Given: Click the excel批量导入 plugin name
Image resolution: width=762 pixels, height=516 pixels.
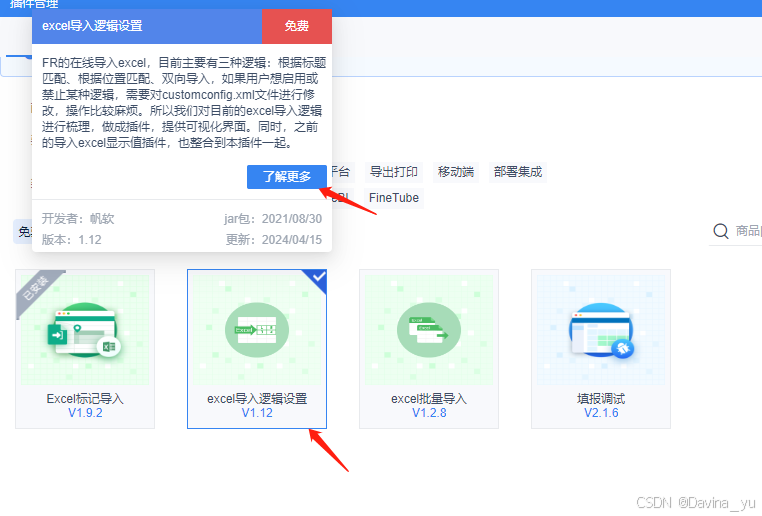Looking at the screenshot, I should (429, 399).
